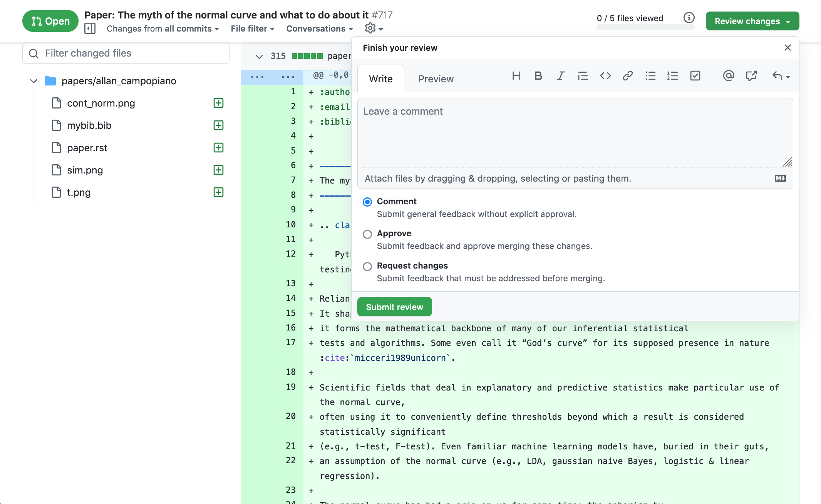Viewport: 821px width, 504px height.
Task: Select the Approve radio button
Action: coord(367,234)
